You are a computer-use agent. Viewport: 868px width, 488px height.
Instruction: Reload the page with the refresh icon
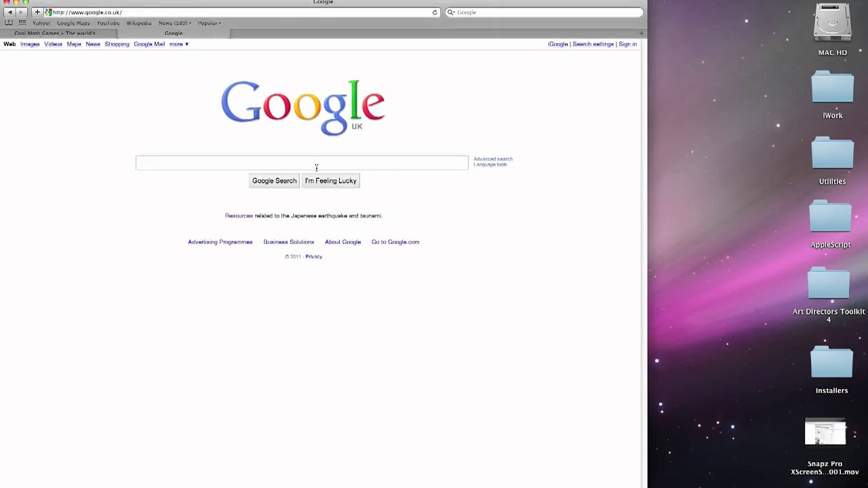[435, 12]
